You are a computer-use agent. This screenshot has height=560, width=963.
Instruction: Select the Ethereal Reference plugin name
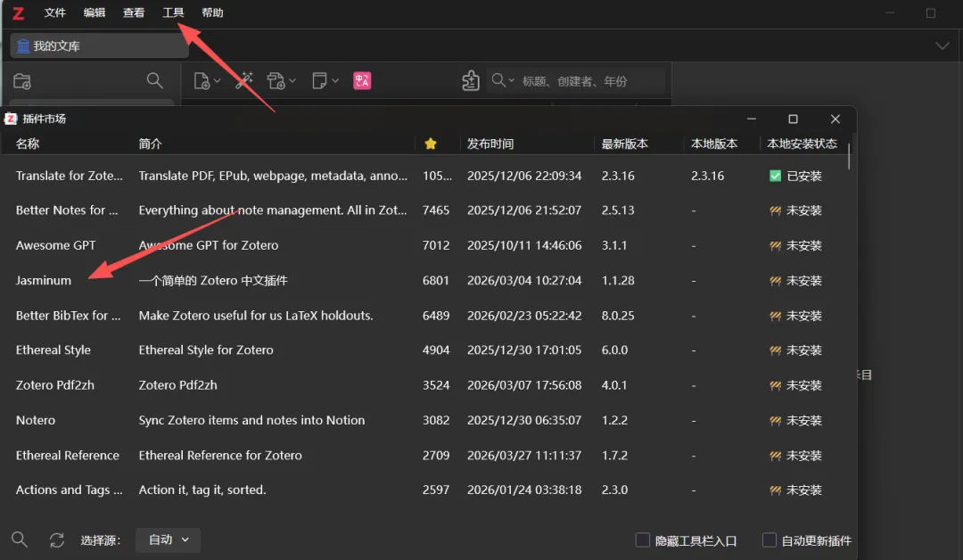click(x=68, y=455)
